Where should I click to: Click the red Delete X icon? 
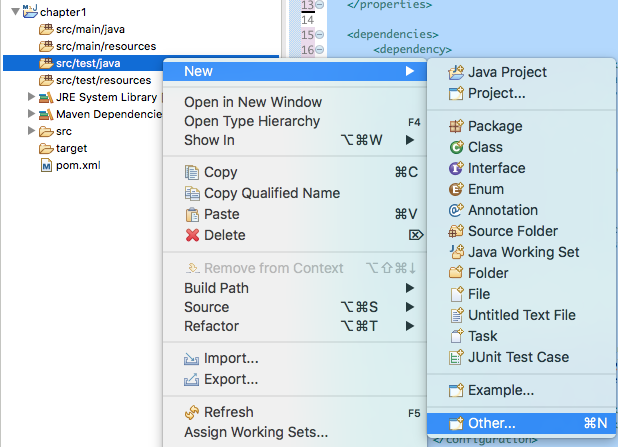pos(192,235)
